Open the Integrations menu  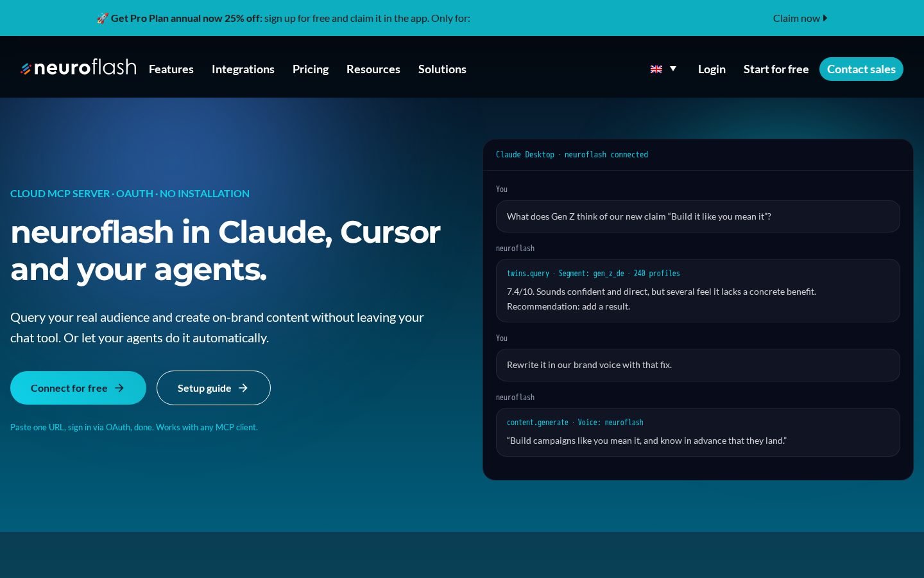(x=243, y=69)
